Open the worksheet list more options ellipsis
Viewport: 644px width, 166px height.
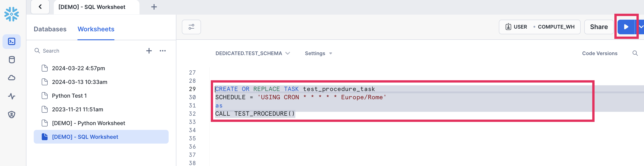pyautogui.click(x=162, y=51)
